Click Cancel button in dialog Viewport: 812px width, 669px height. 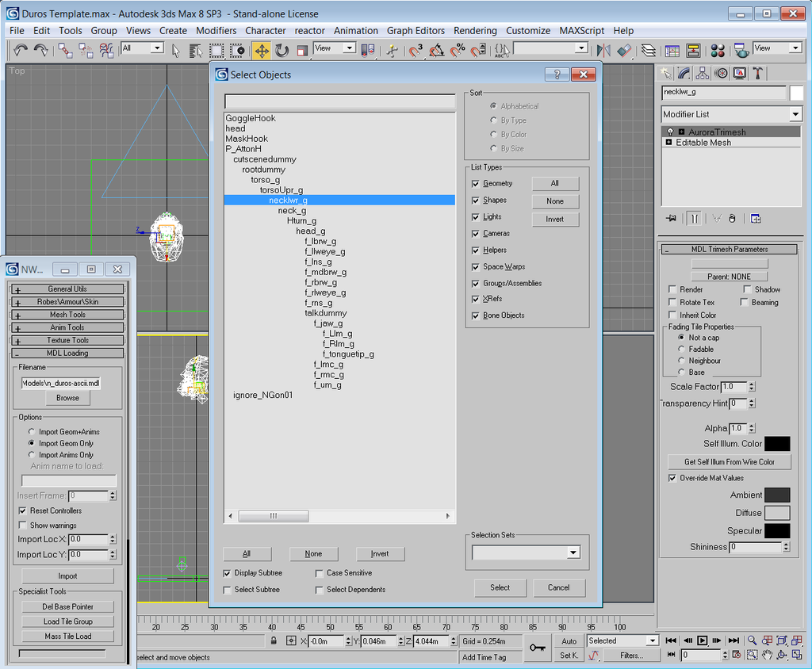pyautogui.click(x=559, y=587)
